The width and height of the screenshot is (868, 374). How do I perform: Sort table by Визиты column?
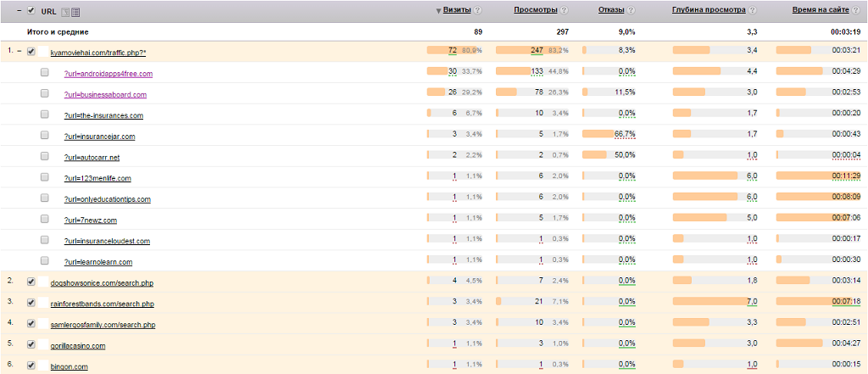pos(457,10)
